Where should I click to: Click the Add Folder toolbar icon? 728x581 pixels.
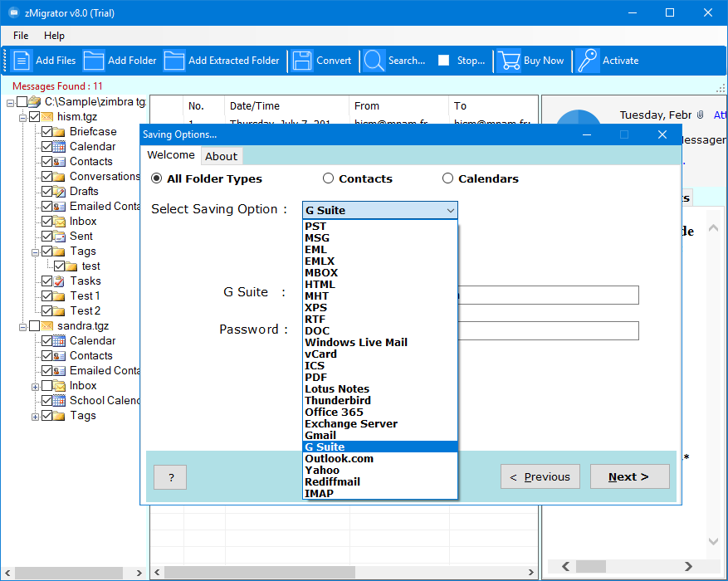point(93,61)
